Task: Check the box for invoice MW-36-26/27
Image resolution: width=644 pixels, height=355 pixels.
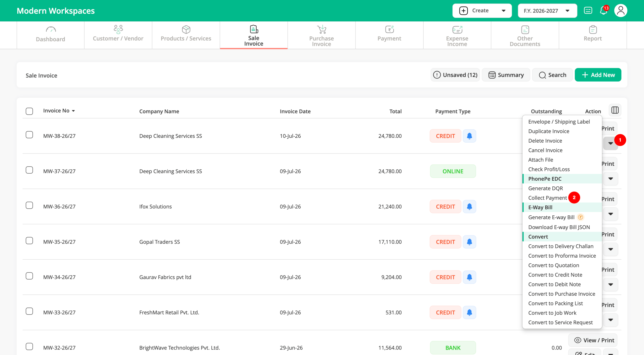Action: (29, 205)
